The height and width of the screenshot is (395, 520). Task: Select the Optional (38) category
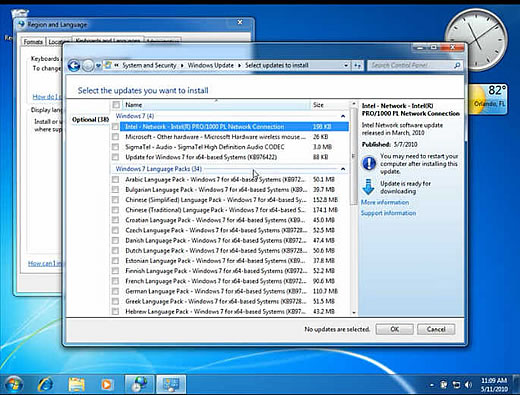click(90, 120)
